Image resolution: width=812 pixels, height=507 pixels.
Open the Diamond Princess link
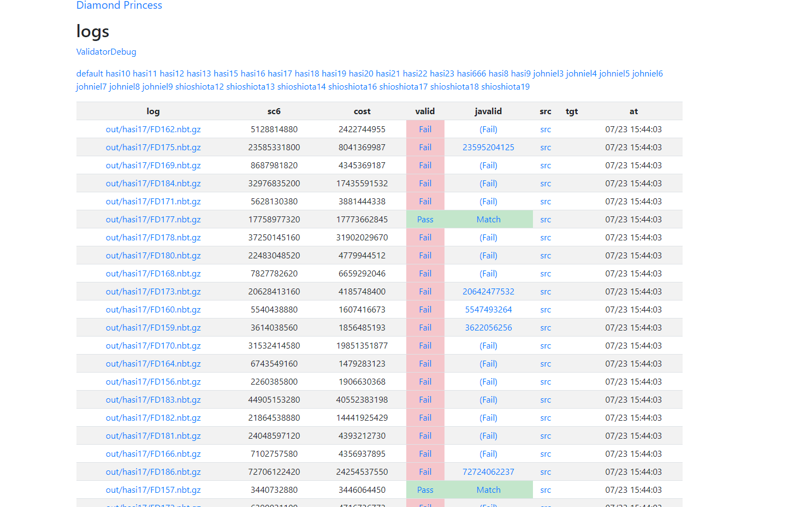(x=119, y=5)
